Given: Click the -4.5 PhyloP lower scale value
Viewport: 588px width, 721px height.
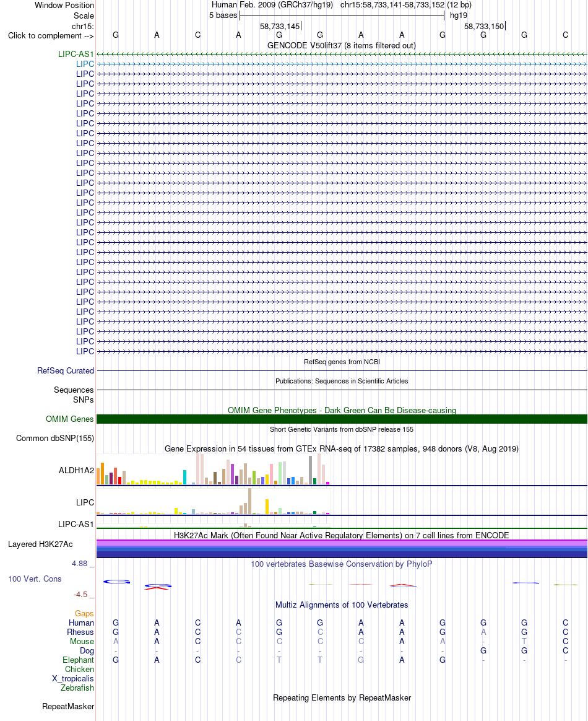Looking at the screenshot, I should point(81,595).
